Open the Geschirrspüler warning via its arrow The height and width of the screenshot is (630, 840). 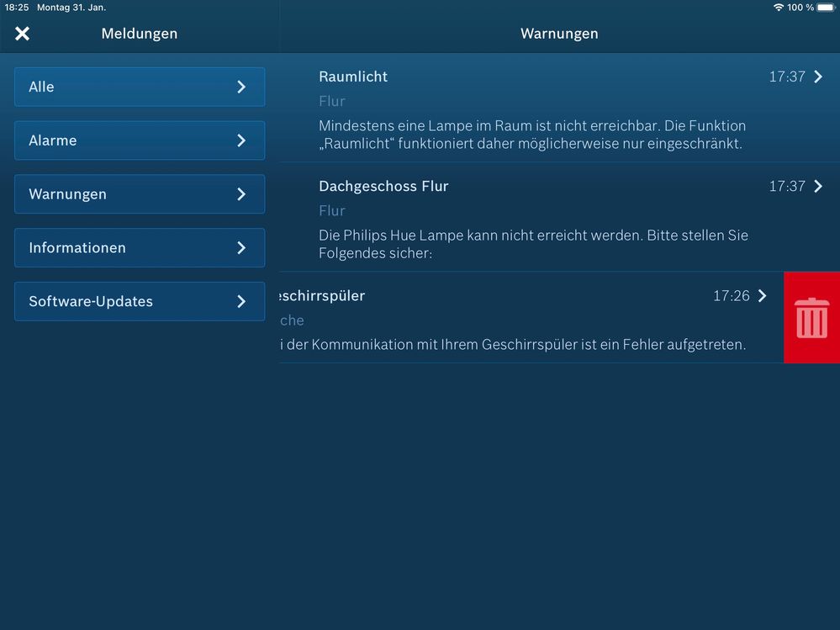click(763, 296)
